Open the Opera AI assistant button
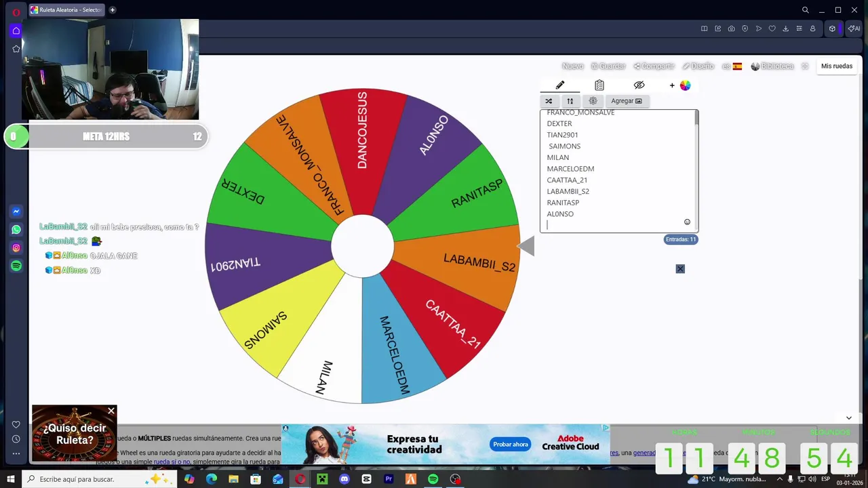This screenshot has height=488, width=868. [854, 28]
